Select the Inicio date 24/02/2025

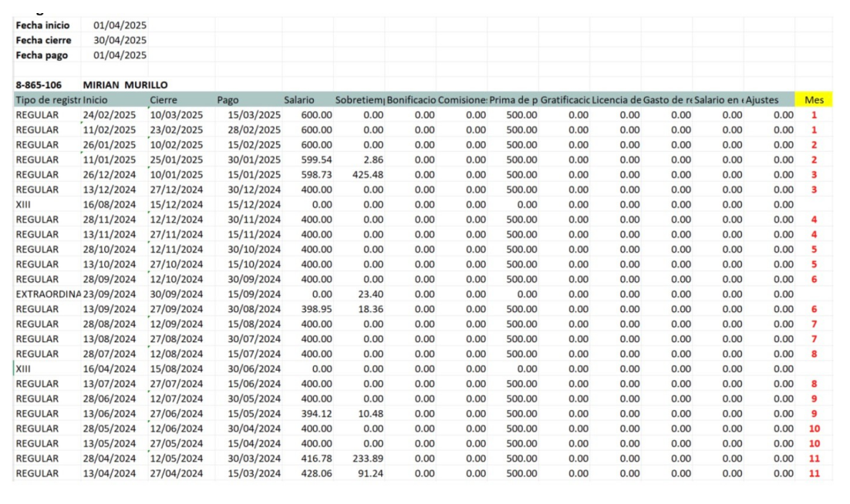(x=109, y=115)
